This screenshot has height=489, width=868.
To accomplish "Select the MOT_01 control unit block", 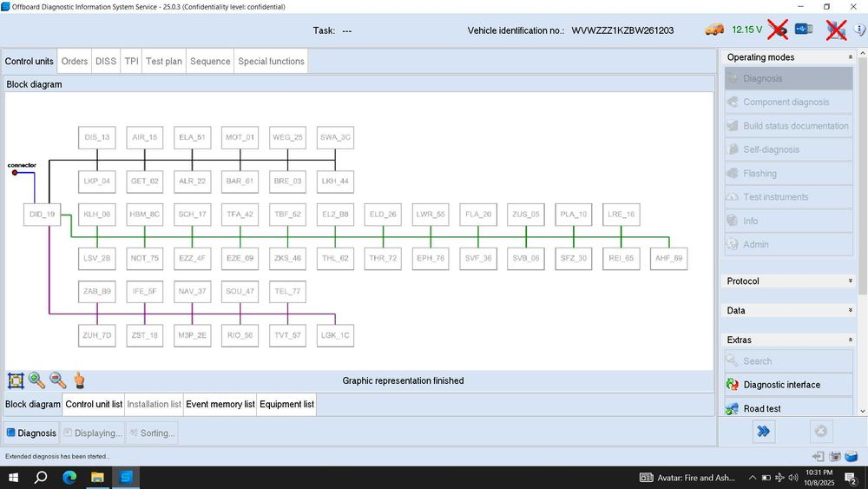I will pos(240,137).
